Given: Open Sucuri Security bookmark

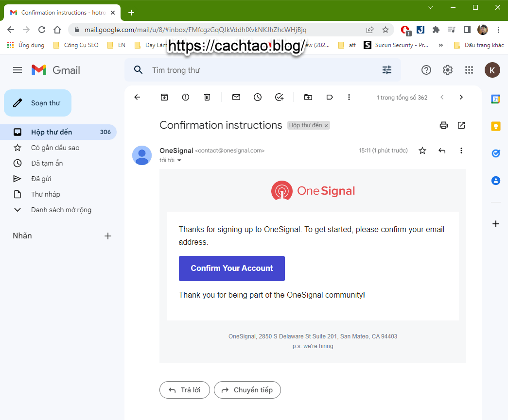Looking at the screenshot, I should (x=396, y=45).
